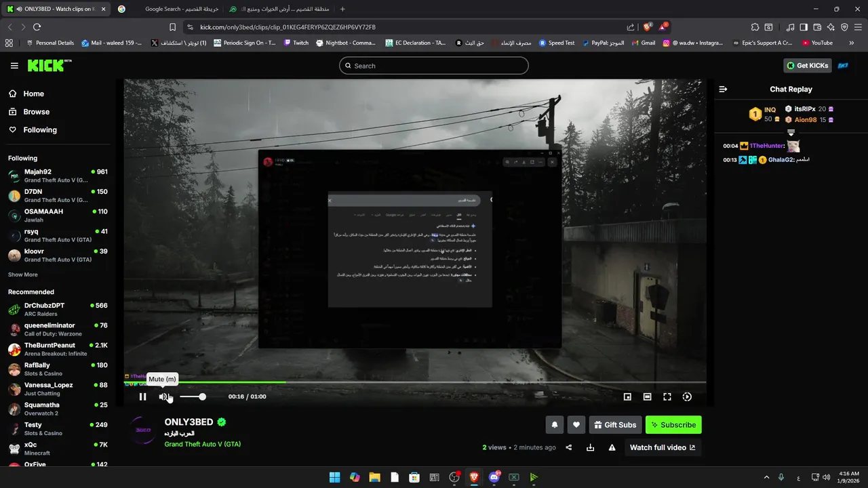Screen dimensions: 868x488
Task: Click the GhalaG2 username in chat
Action: pyautogui.click(x=781, y=159)
